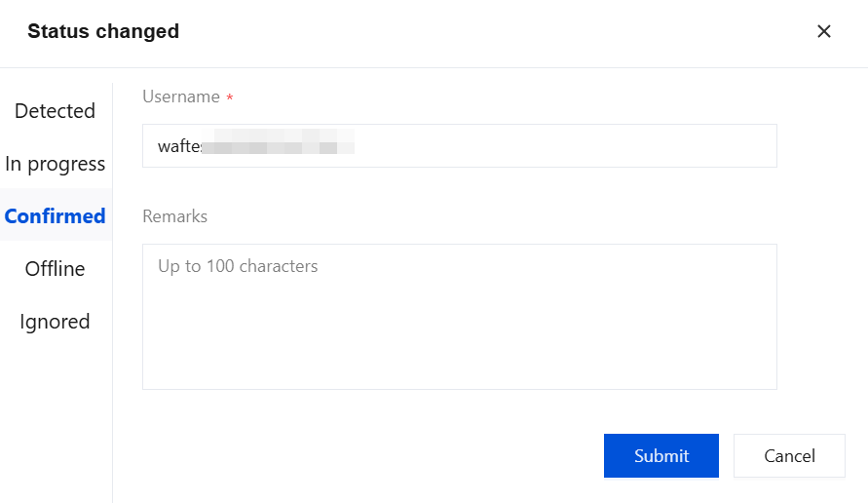Click the Remarks label text

click(x=174, y=216)
